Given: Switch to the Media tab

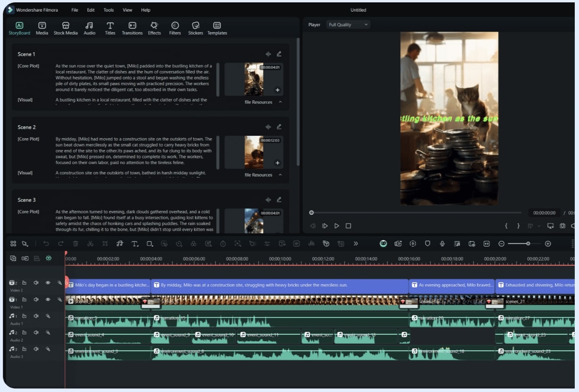Looking at the screenshot, I should [x=42, y=28].
